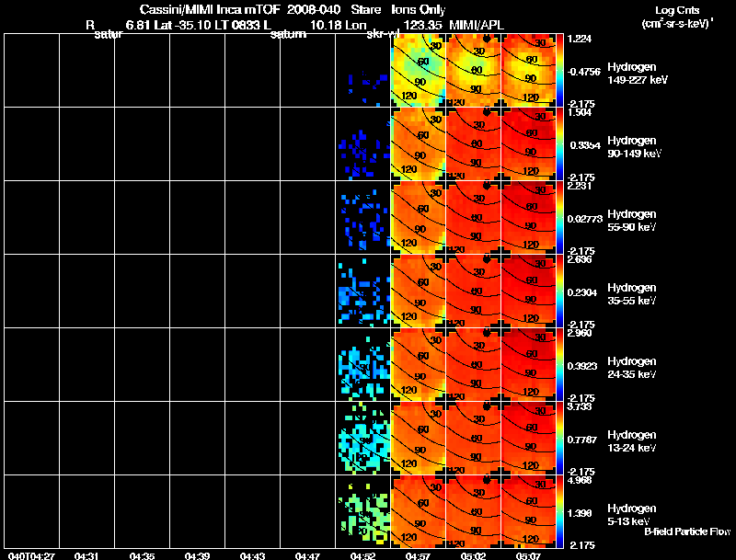736x560 pixels.
Task: Click the '1.224' color scale maximum
Action: [x=580, y=39]
